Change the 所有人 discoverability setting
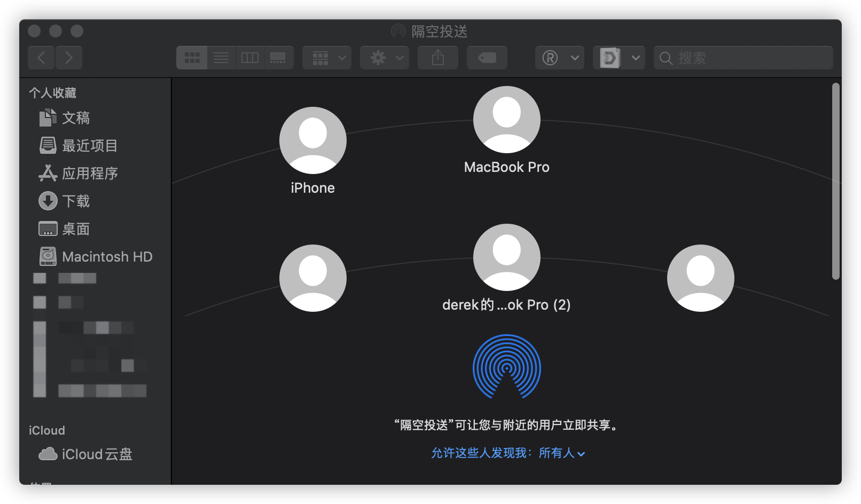861x504 pixels. pos(561,453)
